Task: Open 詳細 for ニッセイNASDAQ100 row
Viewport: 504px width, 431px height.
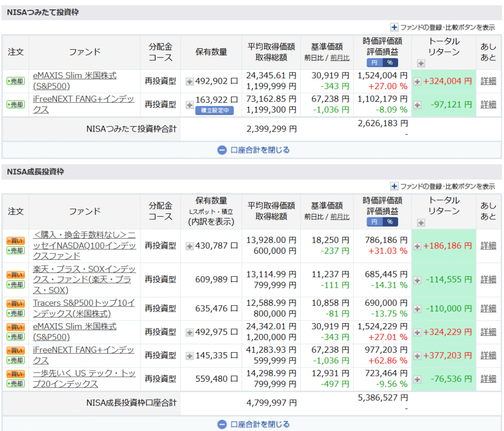Action: pos(488,246)
